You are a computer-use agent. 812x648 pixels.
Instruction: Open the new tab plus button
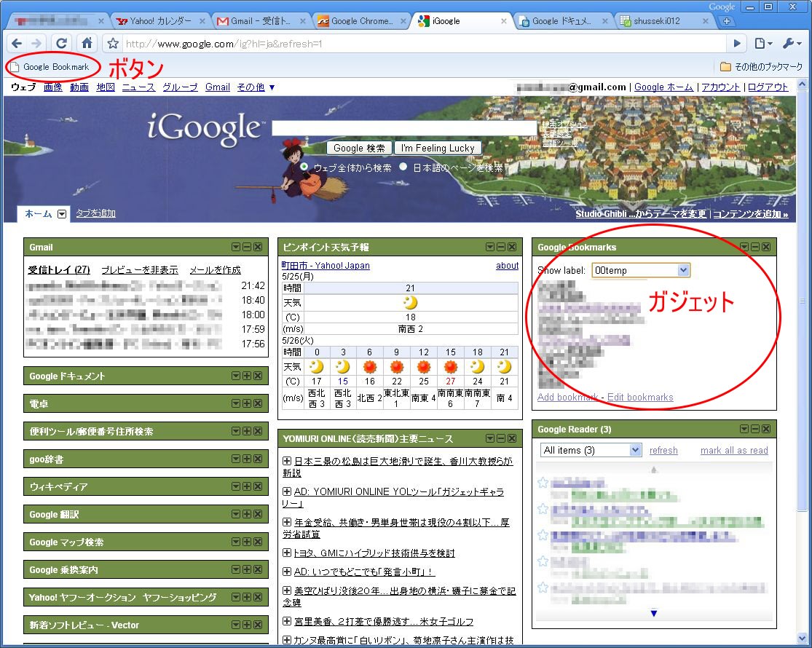coord(725,21)
